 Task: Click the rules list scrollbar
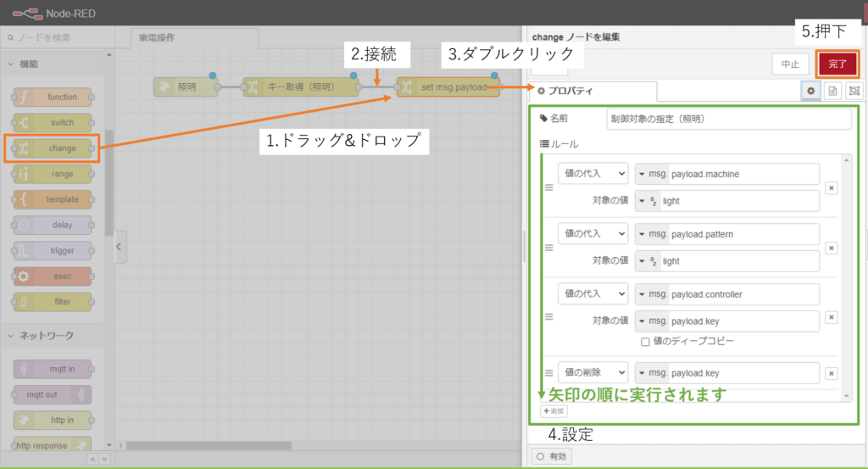pyautogui.click(x=846, y=278)
